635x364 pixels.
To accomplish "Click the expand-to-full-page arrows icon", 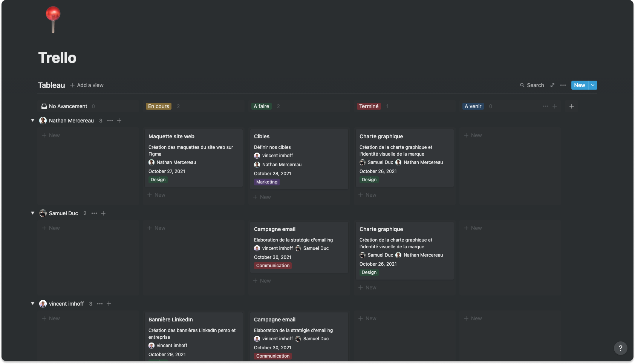I will click(x=552, y=85).
